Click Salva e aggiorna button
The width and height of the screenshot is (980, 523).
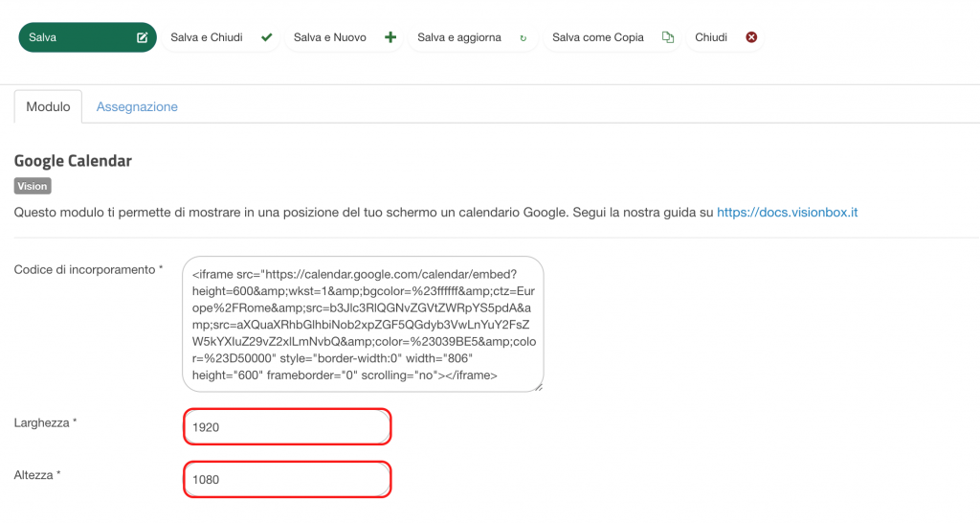tap(473, 37)
